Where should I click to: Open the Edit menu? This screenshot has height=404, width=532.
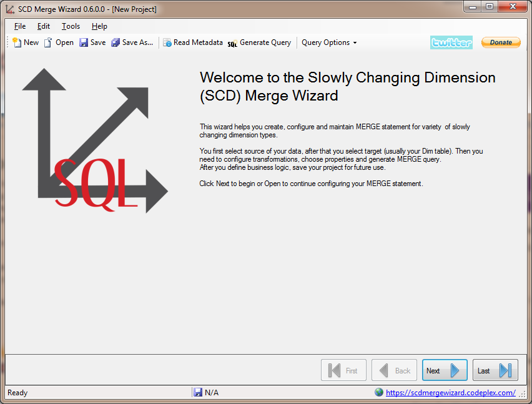pos(44,26)
